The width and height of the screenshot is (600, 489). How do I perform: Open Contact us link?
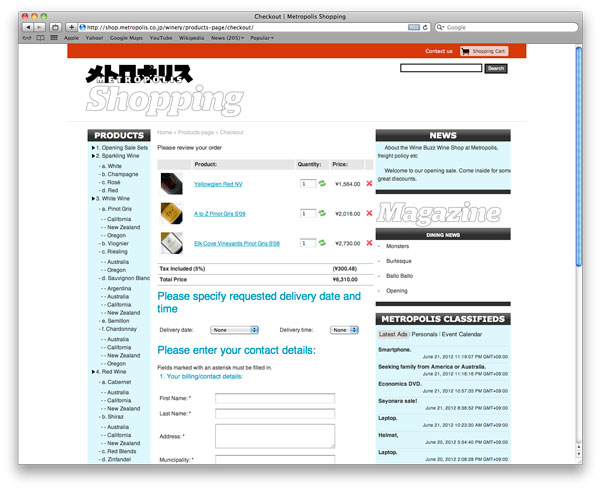tap(438, 51)
